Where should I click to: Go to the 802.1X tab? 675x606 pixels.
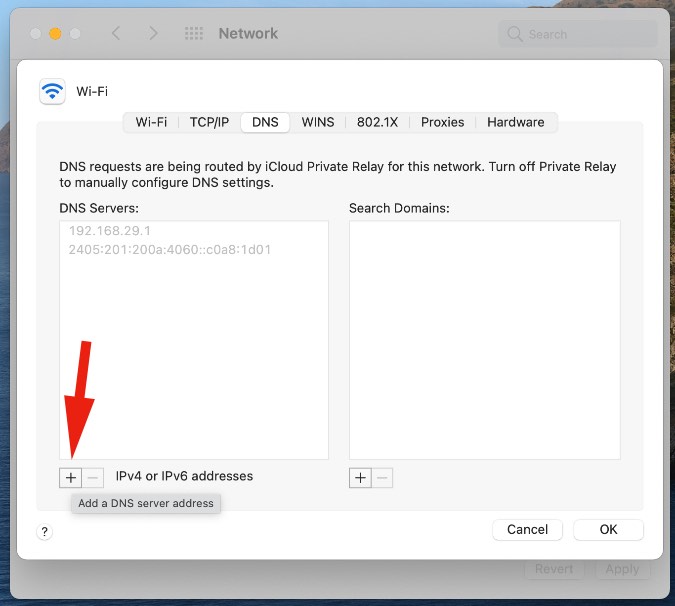pyautogui.click(x=377, y=122)
